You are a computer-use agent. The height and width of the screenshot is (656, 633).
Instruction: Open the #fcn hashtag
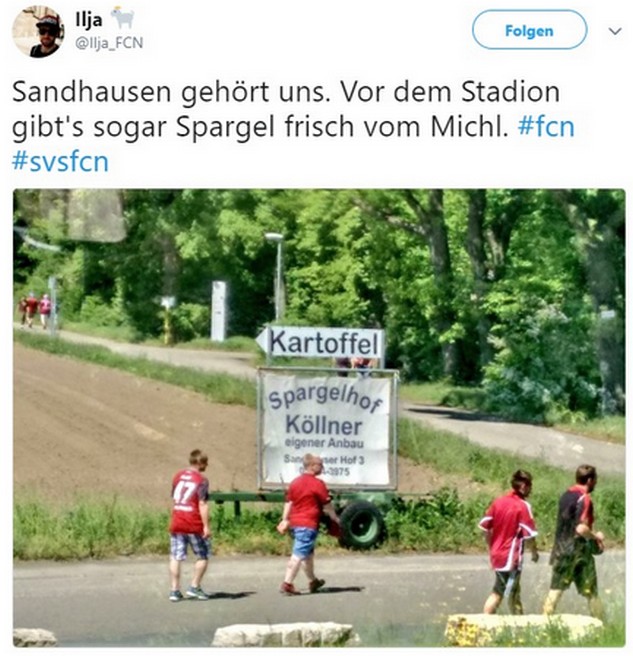tap(546, 126)
